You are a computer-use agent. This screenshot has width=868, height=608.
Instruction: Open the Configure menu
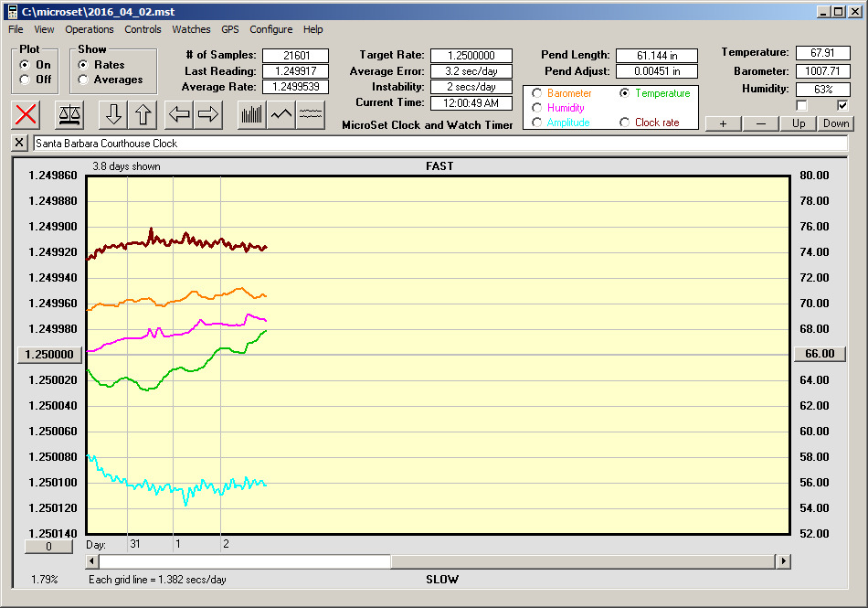(x=270, y=29)
